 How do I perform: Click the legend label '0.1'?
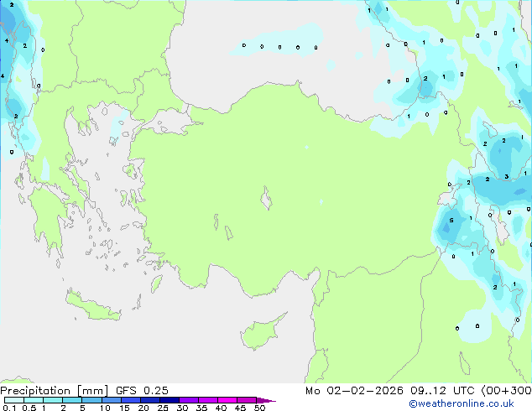[x=9, y=408]
